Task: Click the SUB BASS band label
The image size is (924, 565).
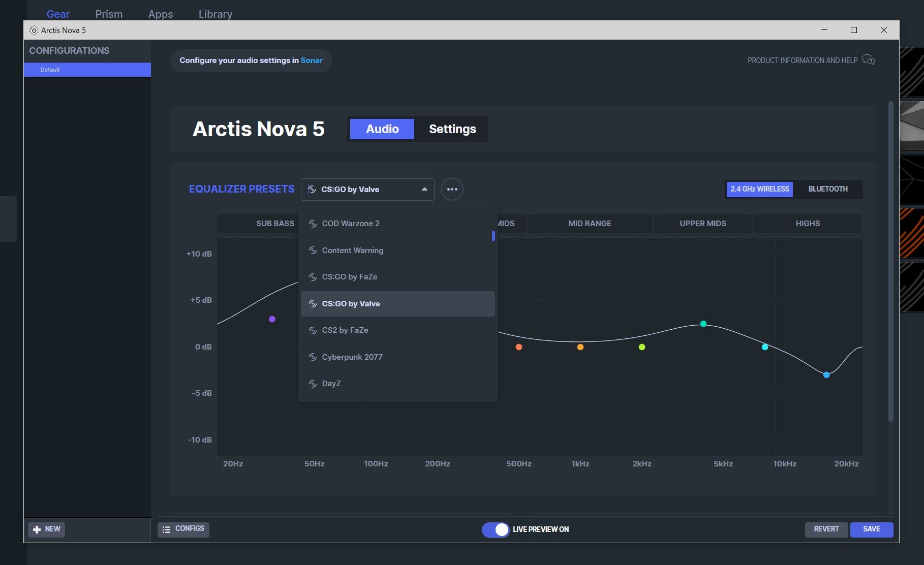Action: (275, 224)
